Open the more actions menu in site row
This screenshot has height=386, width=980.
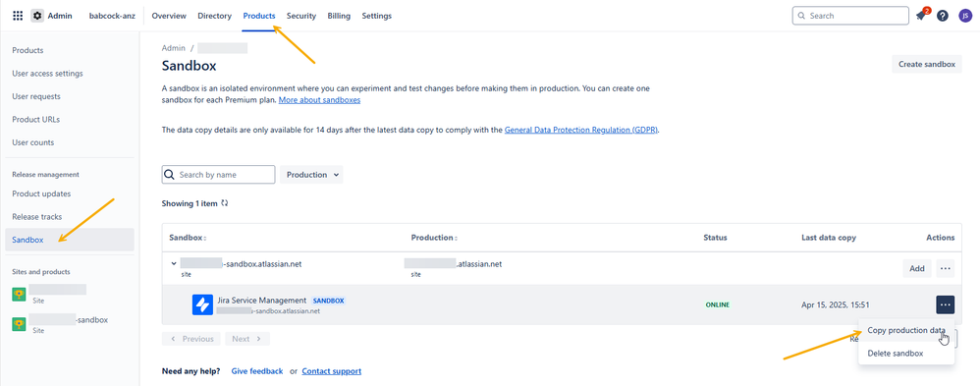(x=945, y=268)
